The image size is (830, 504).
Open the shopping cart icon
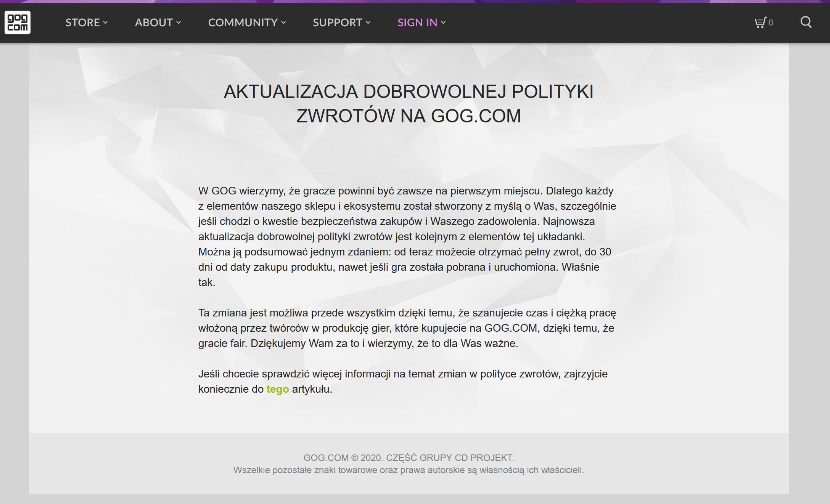coord(760,22)
